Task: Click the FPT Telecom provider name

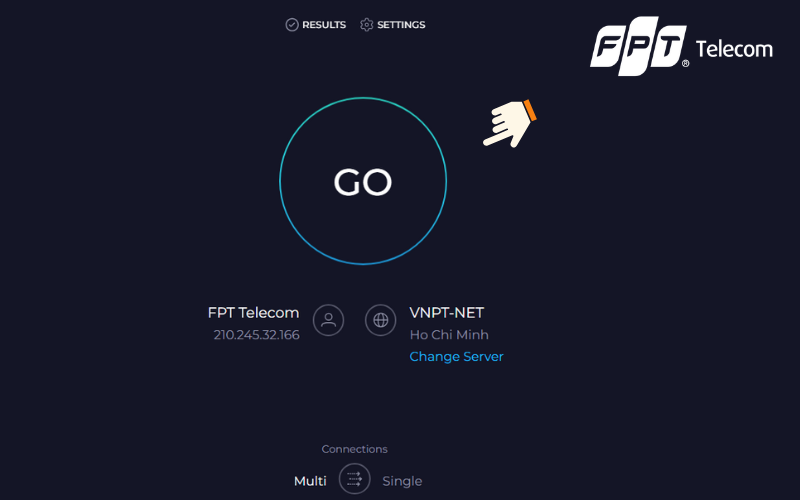Action: [x=254, y=312]
